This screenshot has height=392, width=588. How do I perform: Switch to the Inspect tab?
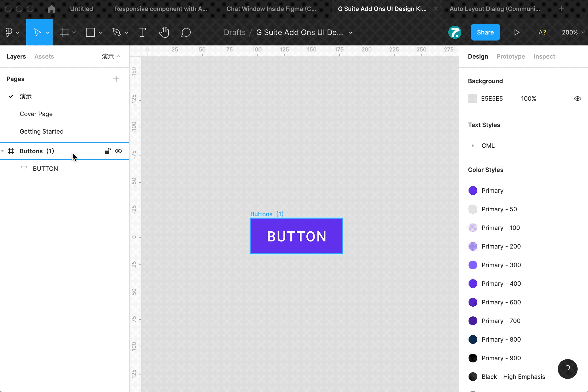tap(544, 56)
